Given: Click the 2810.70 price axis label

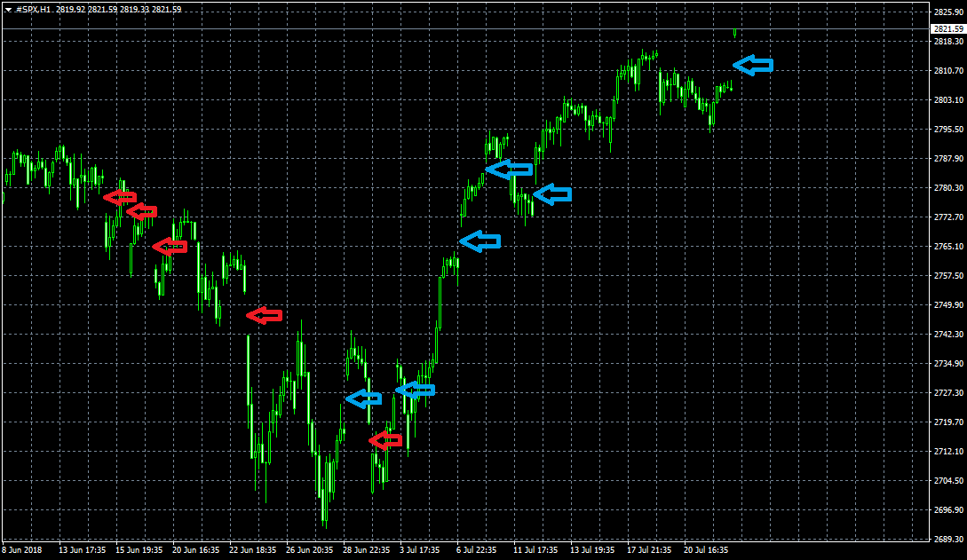Looking at the screenshot, I should (948, 71).
